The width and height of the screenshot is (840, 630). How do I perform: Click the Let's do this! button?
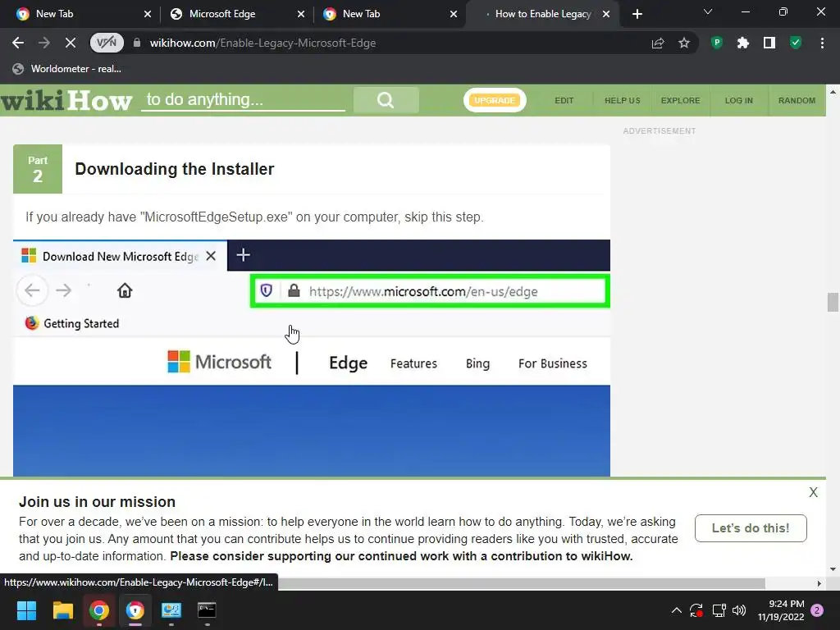(x=751, y=528)
